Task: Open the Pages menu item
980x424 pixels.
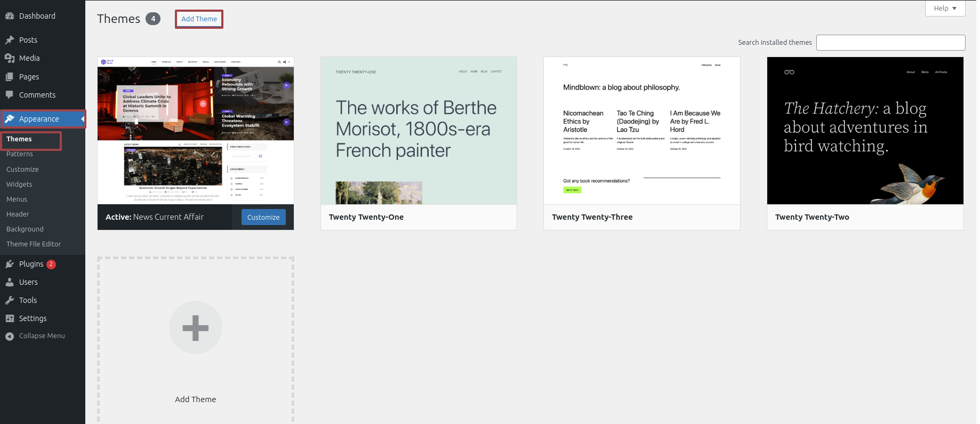Action: pyautogui.click(x=43, y=77)
